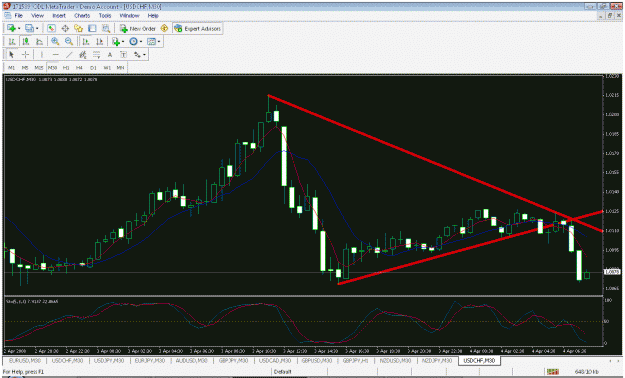
Task: Switch chart to Line Chart mode
Action: 39,41
